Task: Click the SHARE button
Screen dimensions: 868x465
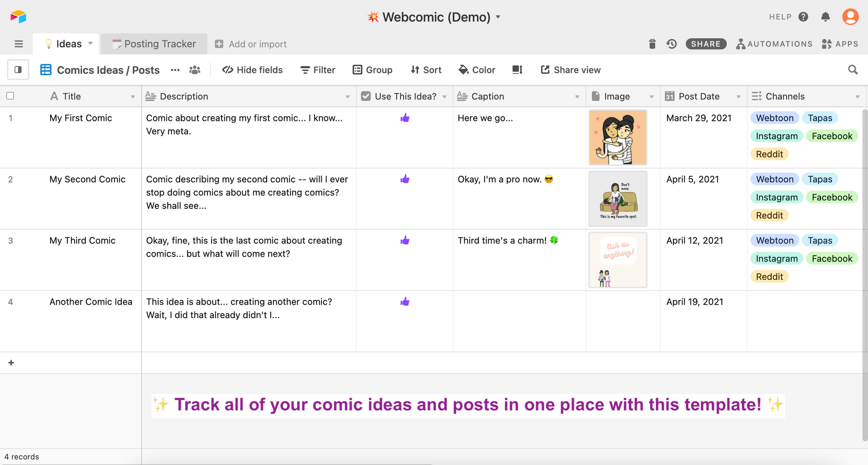Action: [x=706, y=44]
